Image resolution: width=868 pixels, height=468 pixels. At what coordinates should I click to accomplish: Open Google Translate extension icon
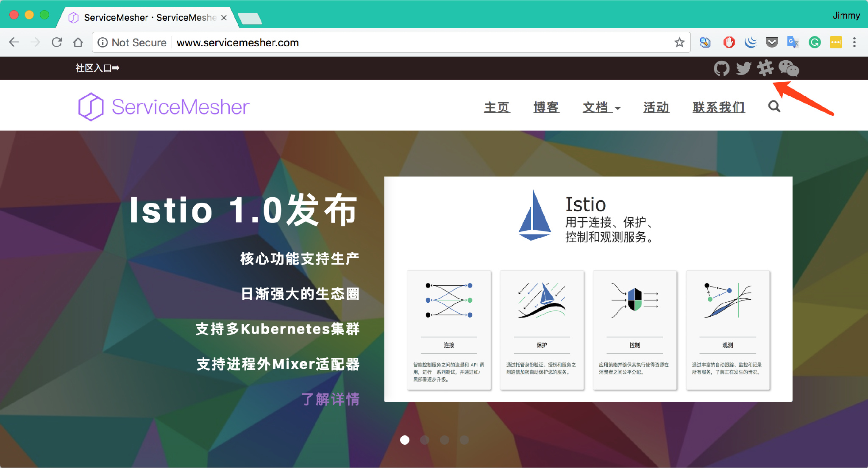coord(793,42)
